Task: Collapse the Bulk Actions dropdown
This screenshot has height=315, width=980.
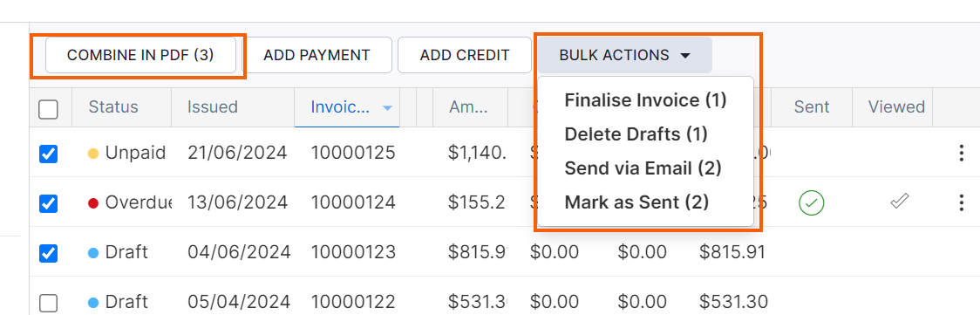Action: [625, 55]
